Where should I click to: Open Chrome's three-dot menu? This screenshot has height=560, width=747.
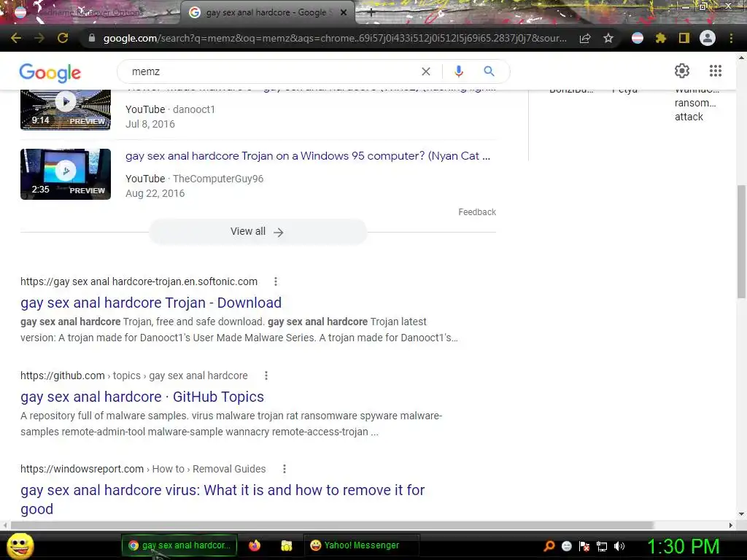(731, 38)
